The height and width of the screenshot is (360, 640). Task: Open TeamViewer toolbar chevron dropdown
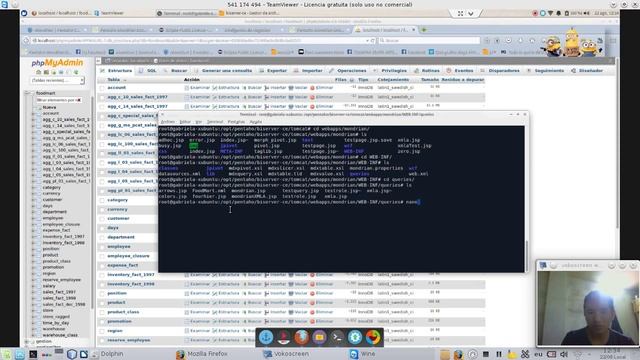471,13
